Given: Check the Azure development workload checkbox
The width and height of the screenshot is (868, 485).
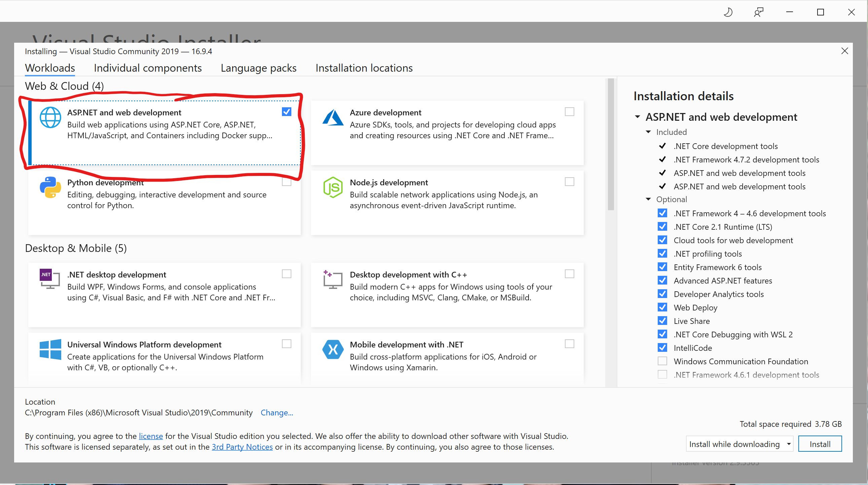Looking at the screenshot, I should pyautogui.click(x=569, y=111).
